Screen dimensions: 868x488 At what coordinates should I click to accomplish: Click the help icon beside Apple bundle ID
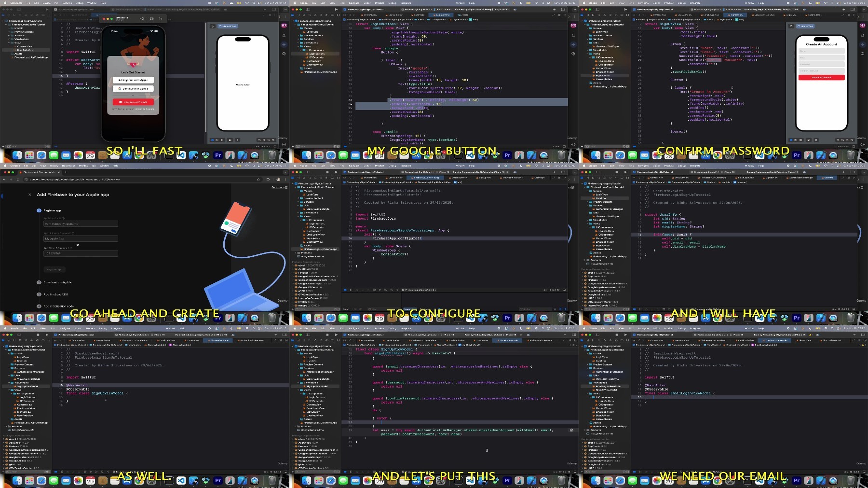pos(63,218)
